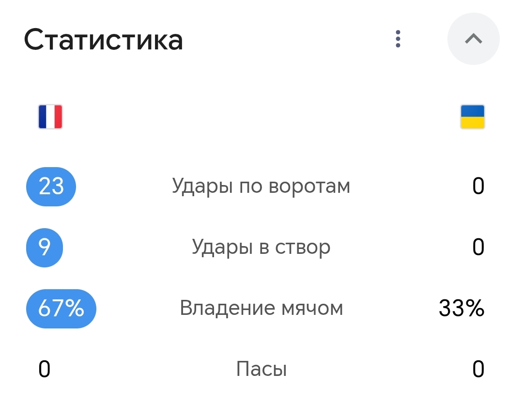Tap Ukraine's 33% possession value
Viewport: 523px width, 420px height.
(461, 308)
